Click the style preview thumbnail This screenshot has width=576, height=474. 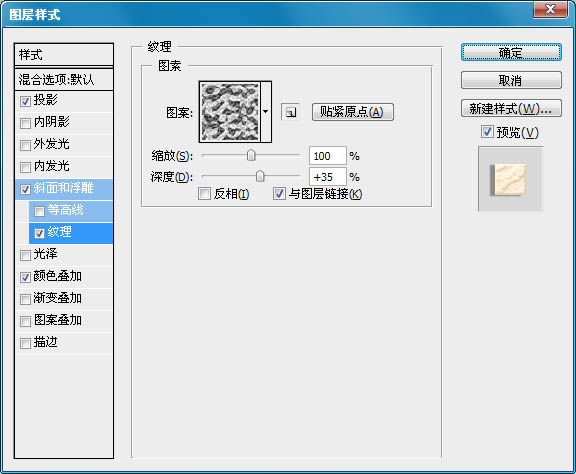pos(510,179)
